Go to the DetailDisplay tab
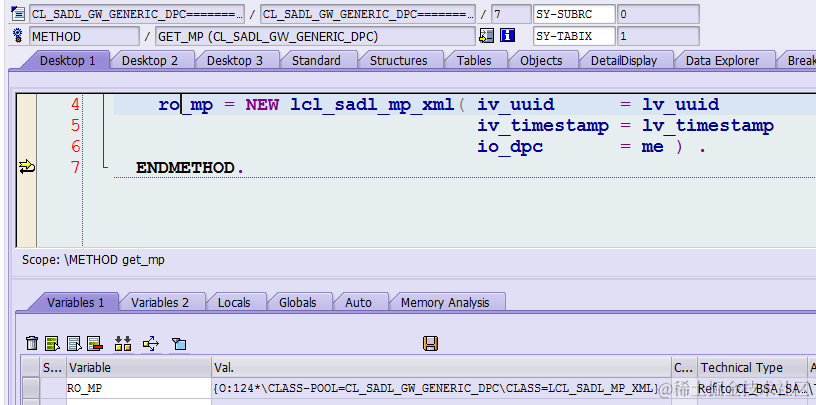Image resolution: width=816 pixels, height=405 pixels. point(623,60)
